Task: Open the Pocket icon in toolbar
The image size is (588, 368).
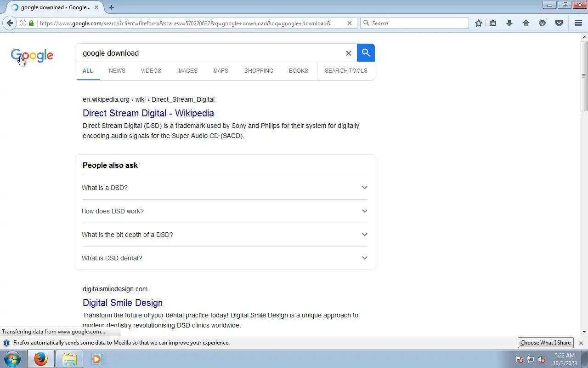Action: [x=559, y=23]
